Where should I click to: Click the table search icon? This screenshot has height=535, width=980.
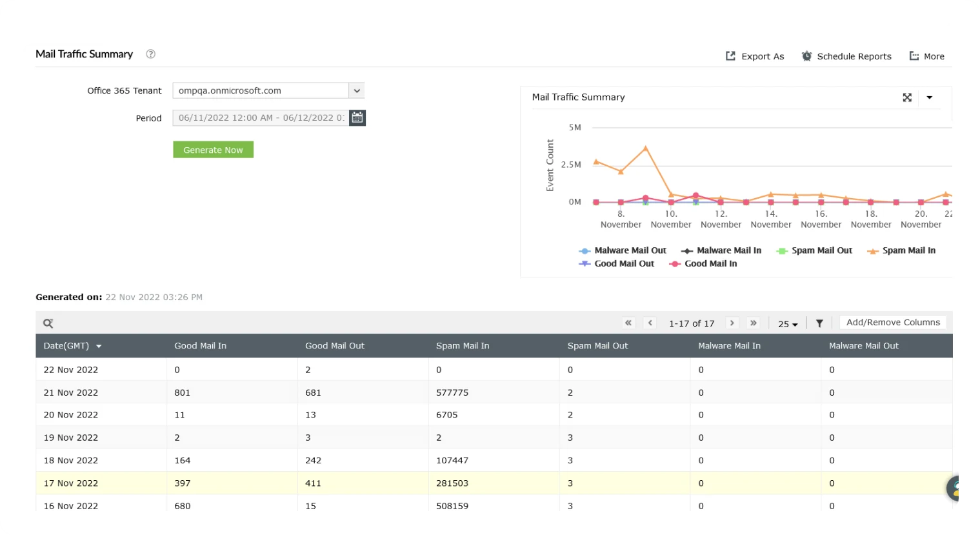coord(48,323)
